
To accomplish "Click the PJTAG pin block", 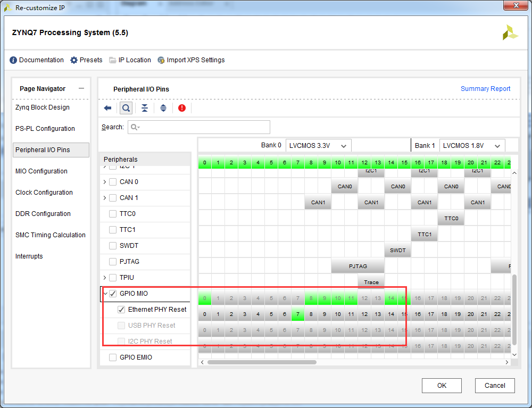I will click(x=358, y=266).
